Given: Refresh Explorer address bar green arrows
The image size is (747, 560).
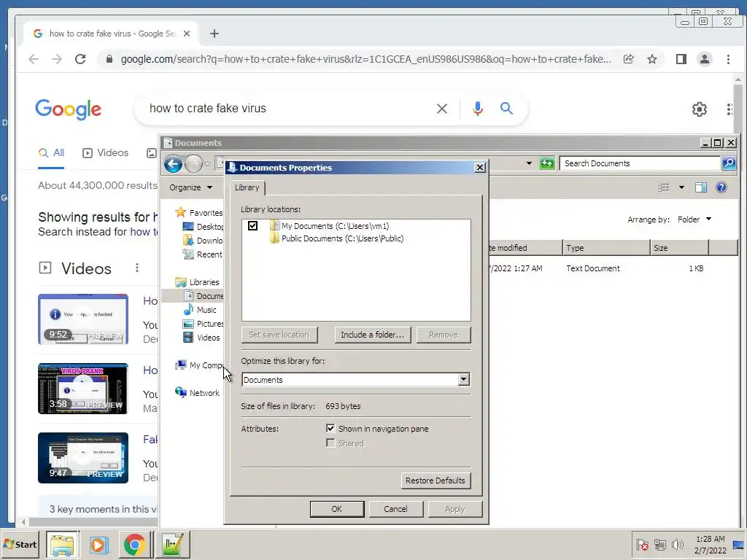Looking at the screenshot, I should (547, 163).
